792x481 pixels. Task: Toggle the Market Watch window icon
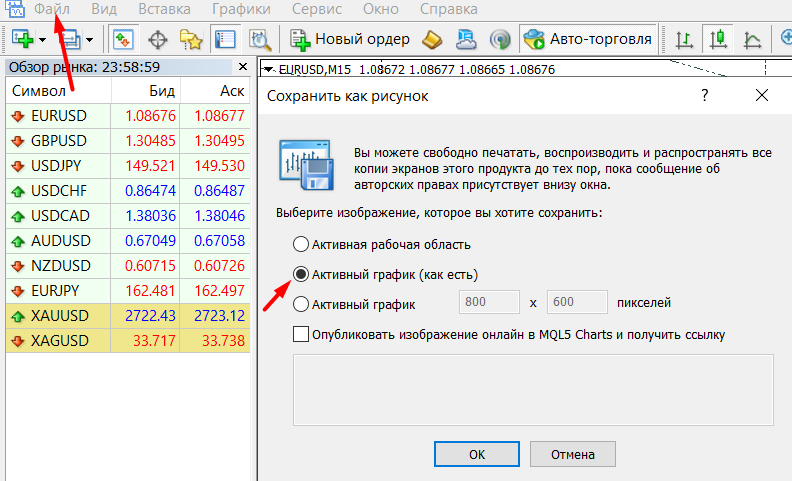[x=123, y=39]
